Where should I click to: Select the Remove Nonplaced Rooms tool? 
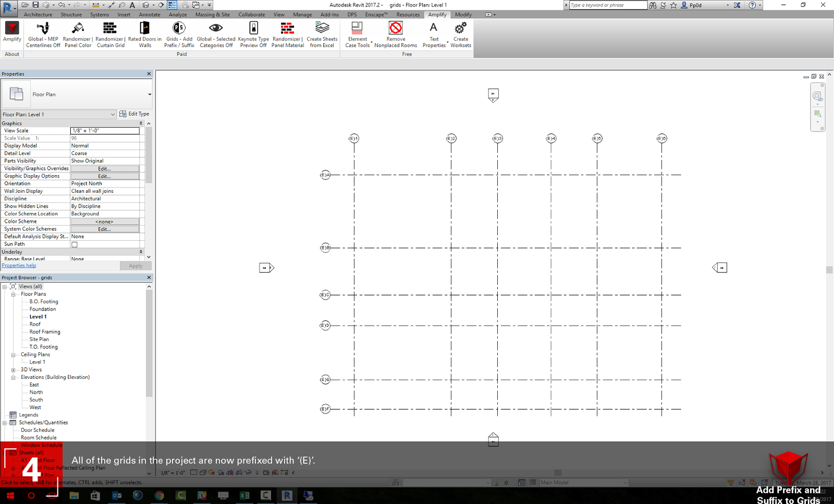[x=396, y=34]
